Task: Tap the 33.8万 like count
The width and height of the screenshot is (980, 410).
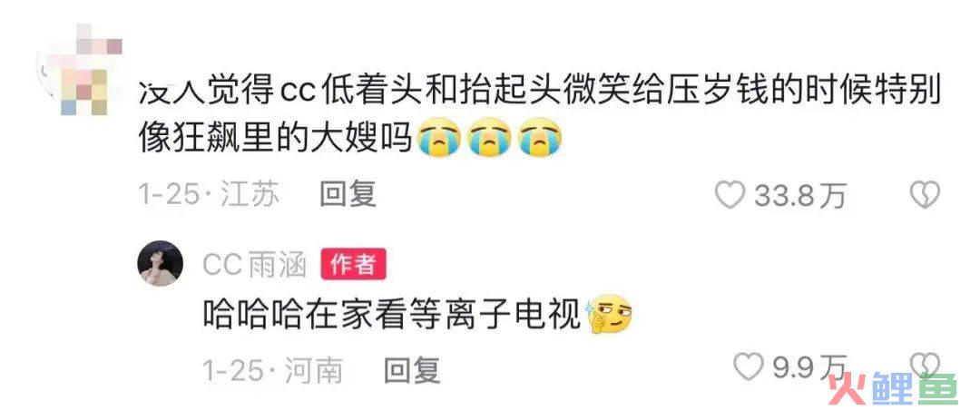Action: point(799,196)
